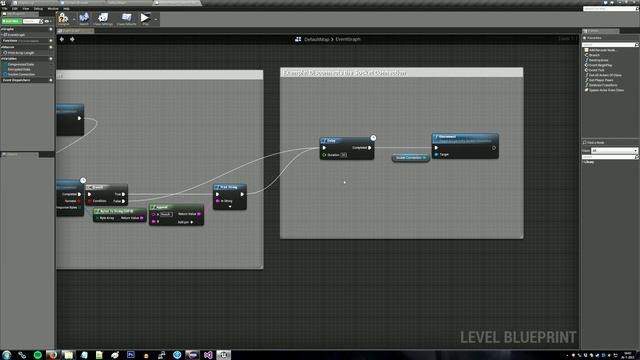Viewport: 640px width, 360px height.
Task: Open the View menu
Action: coord(26,8)
